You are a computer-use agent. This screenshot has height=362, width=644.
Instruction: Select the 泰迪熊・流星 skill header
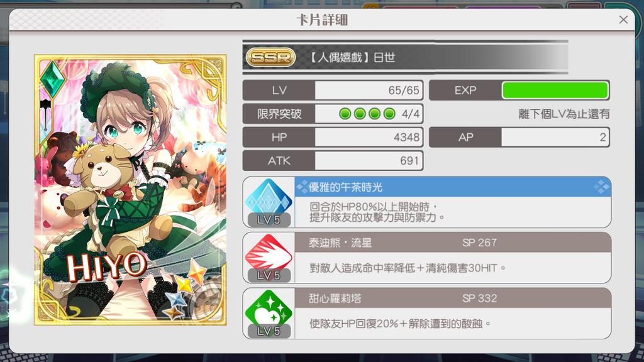[453, 243]
